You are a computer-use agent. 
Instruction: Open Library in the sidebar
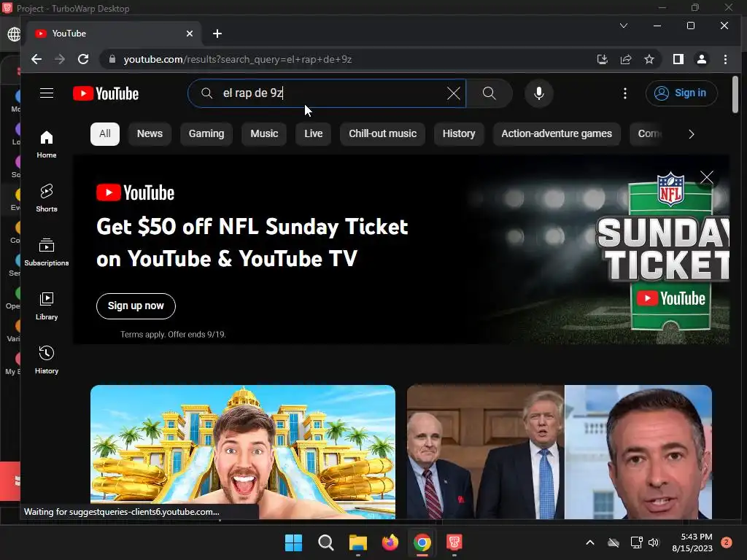pos(46,306)
